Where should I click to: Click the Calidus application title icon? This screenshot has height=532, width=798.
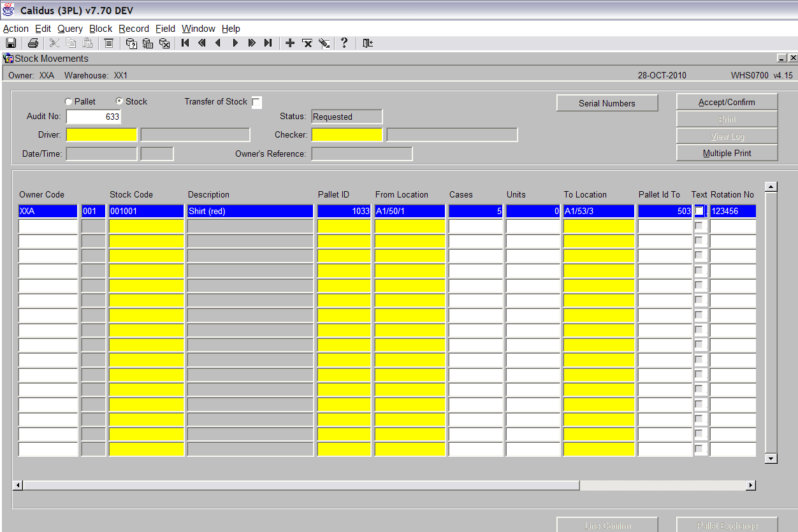point(9,10)
